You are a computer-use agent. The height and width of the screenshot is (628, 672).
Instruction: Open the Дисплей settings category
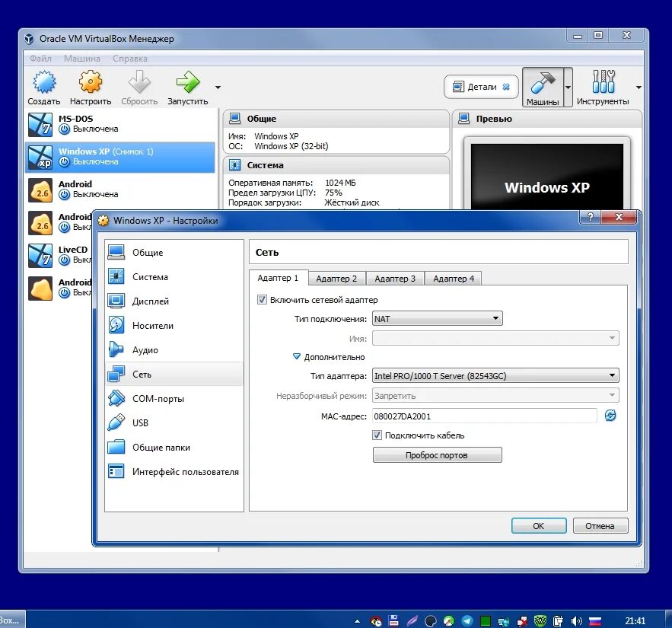point(174,301)
